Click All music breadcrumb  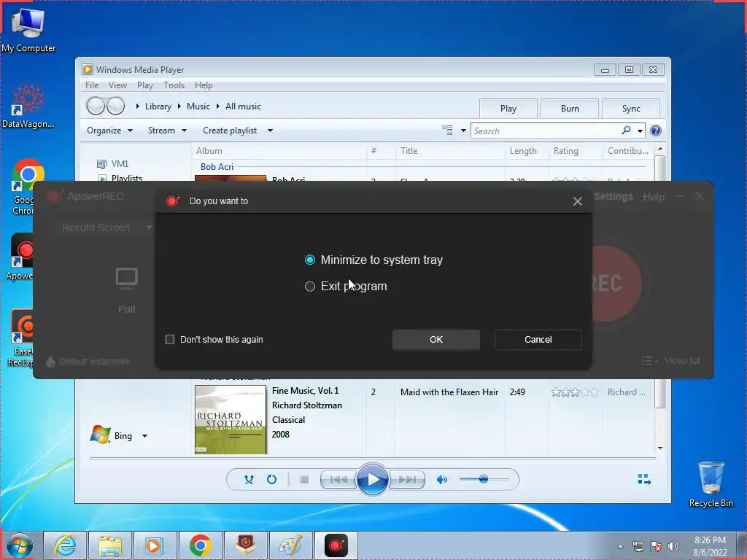coord(243,106)
